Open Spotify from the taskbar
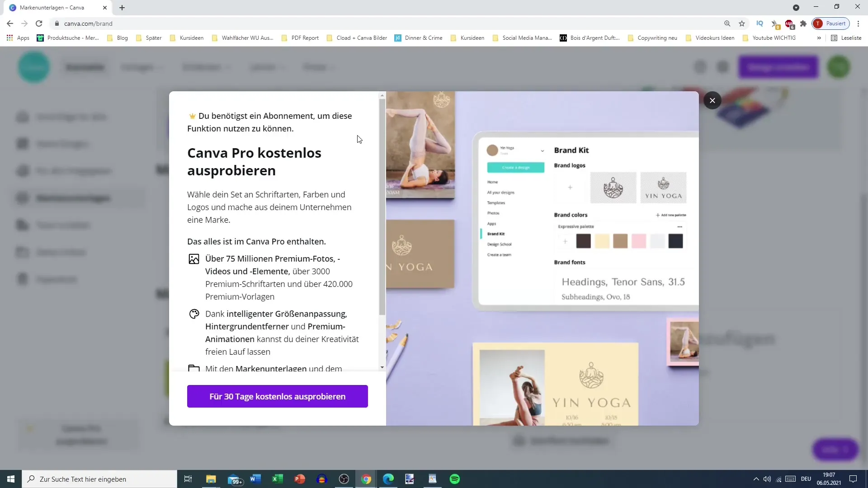 coord(455,479)
